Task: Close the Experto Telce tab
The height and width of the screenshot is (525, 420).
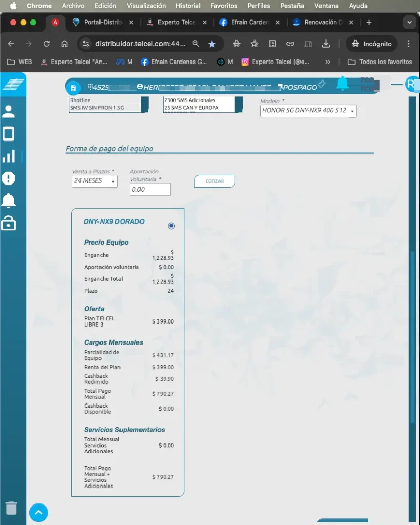Action: tap(205, 23)
